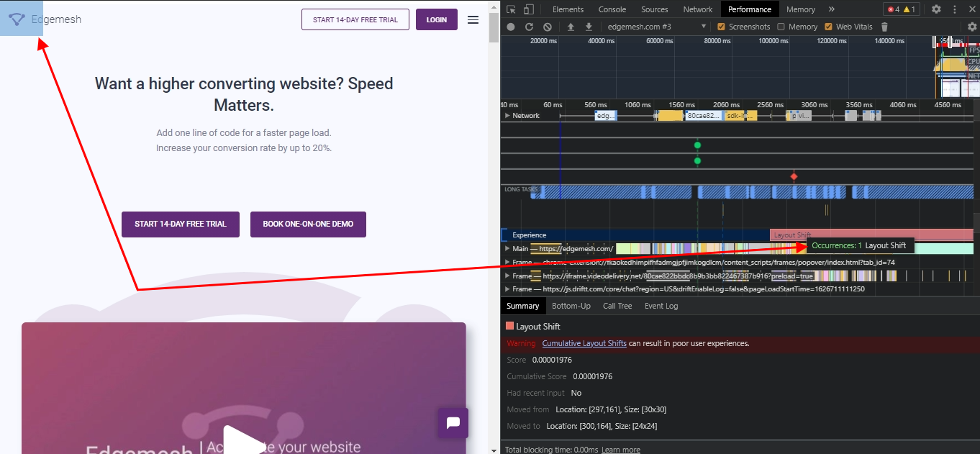The width and height of the screenshot is (980, 454).
Task: Expand the iframe.videodelivery.net Frame track
Action: [507, 276]
